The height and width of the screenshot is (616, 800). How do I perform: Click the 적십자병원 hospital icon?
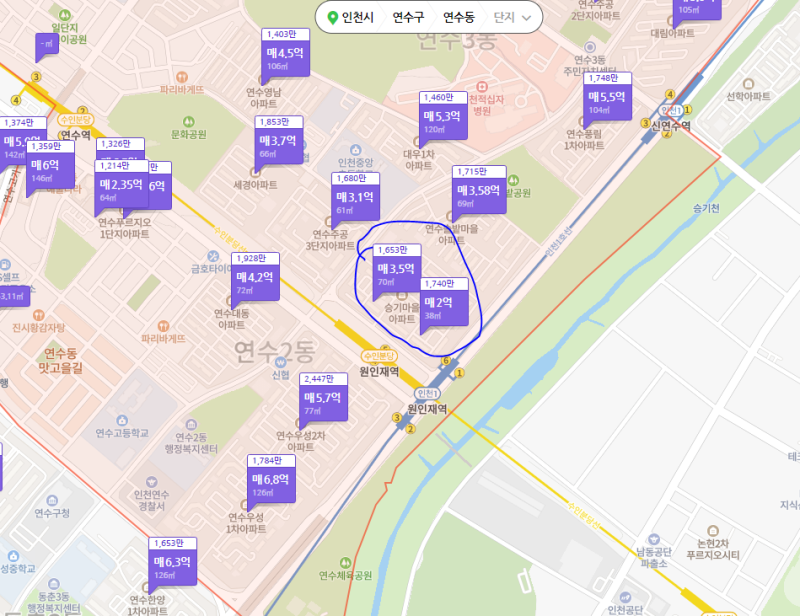[x=482, y=87]
